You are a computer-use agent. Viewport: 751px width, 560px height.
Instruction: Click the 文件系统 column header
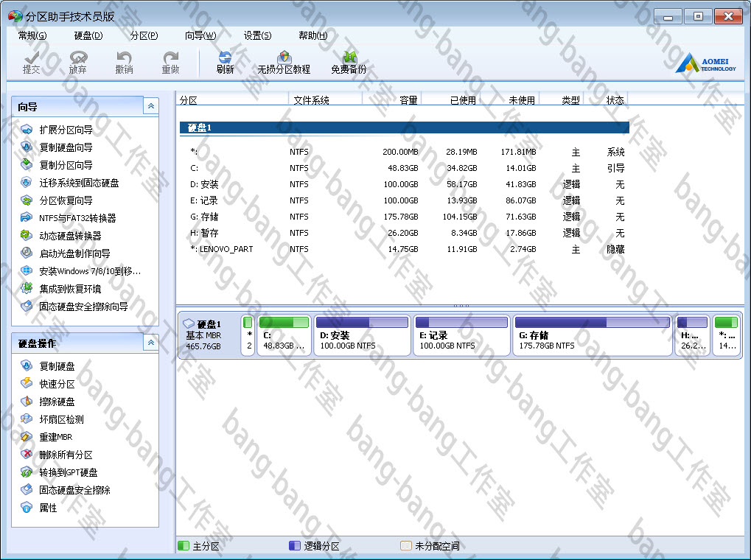pos(311,100)
